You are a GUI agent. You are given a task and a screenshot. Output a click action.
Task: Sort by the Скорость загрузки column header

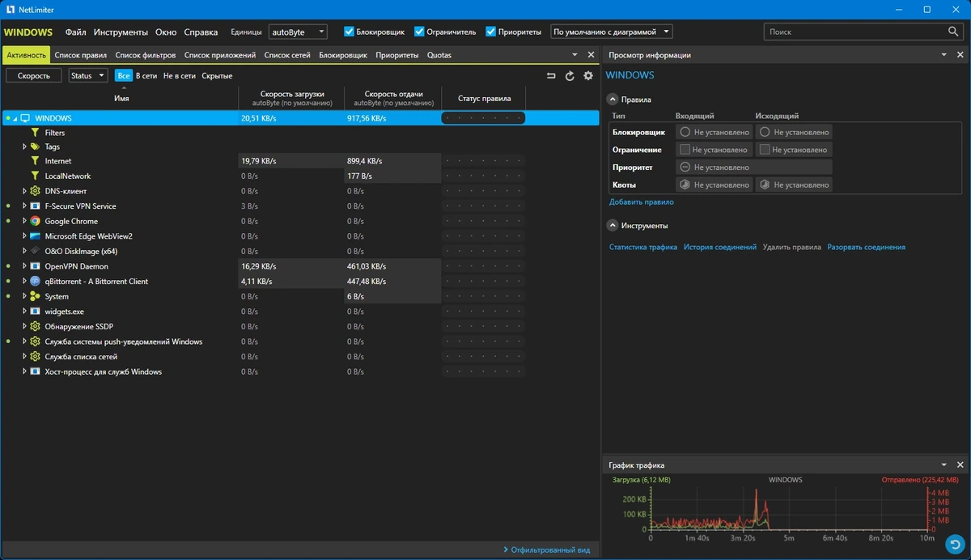[x=291, y=98]
